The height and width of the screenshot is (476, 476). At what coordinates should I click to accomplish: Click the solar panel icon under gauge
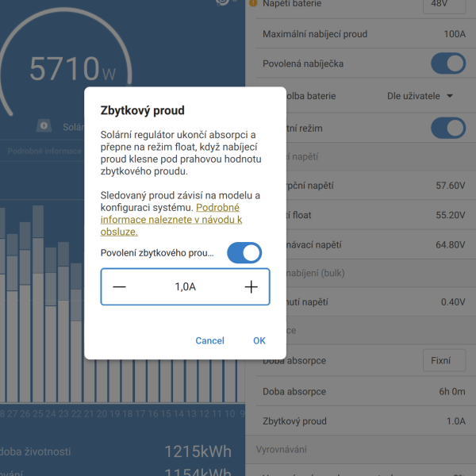coord(44,125)
